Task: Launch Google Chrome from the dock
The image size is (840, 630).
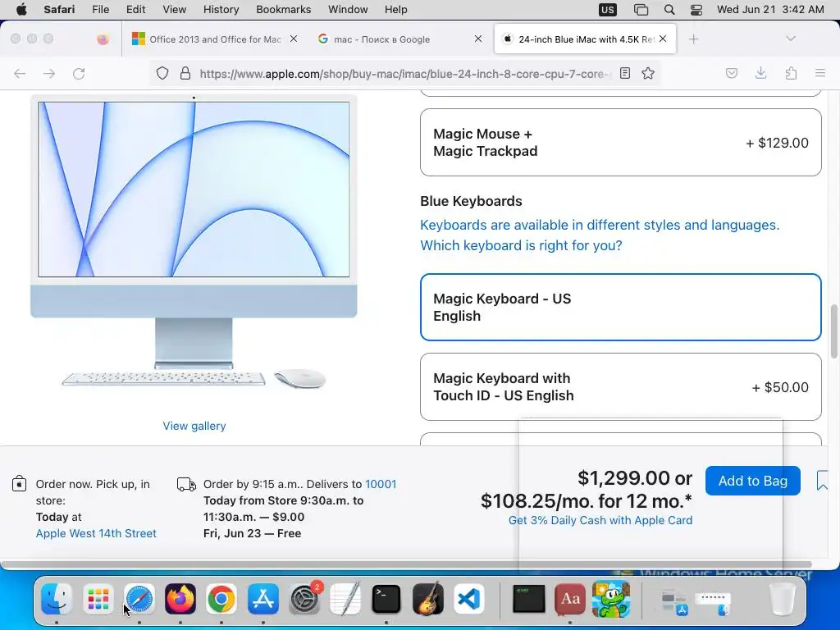Action: (221, 599)
